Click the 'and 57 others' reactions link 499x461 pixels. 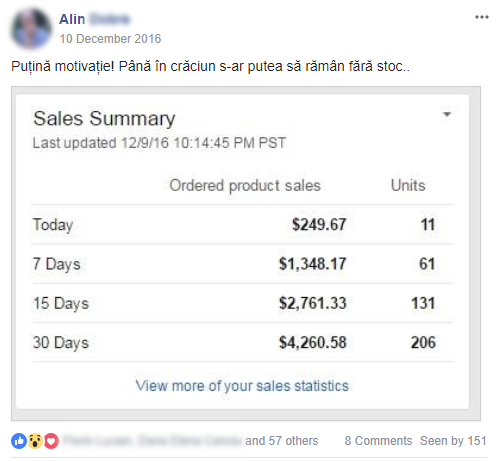pyautogui.click(x=282, y=441)
